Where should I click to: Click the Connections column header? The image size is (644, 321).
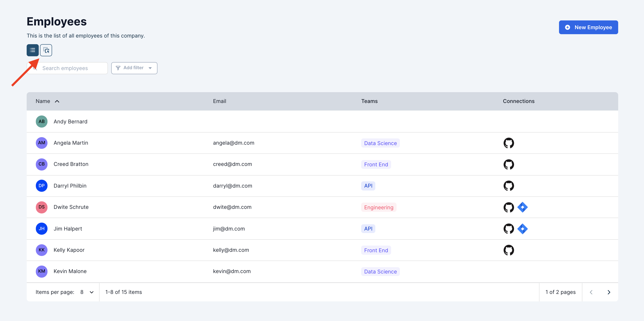518,101
